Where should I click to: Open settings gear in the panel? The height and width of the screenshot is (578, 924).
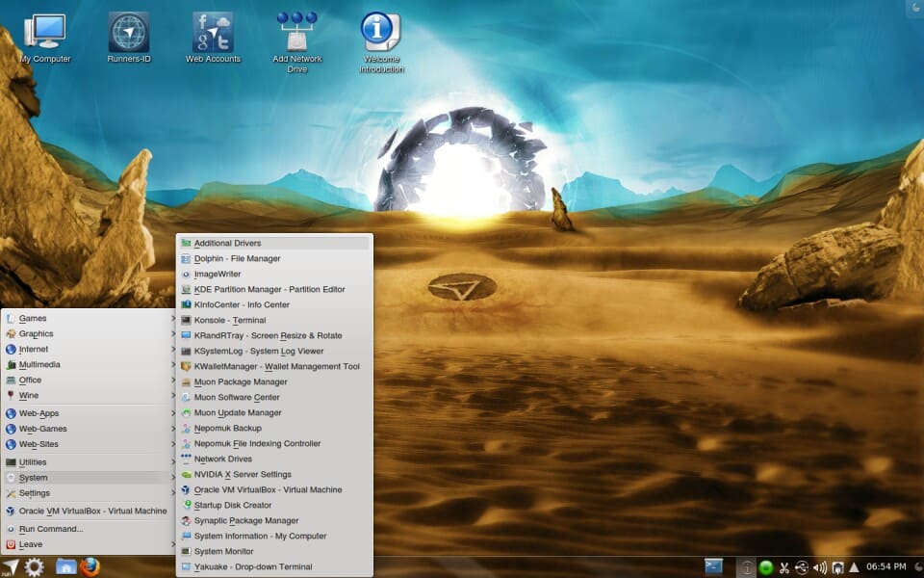click(34, 567)
